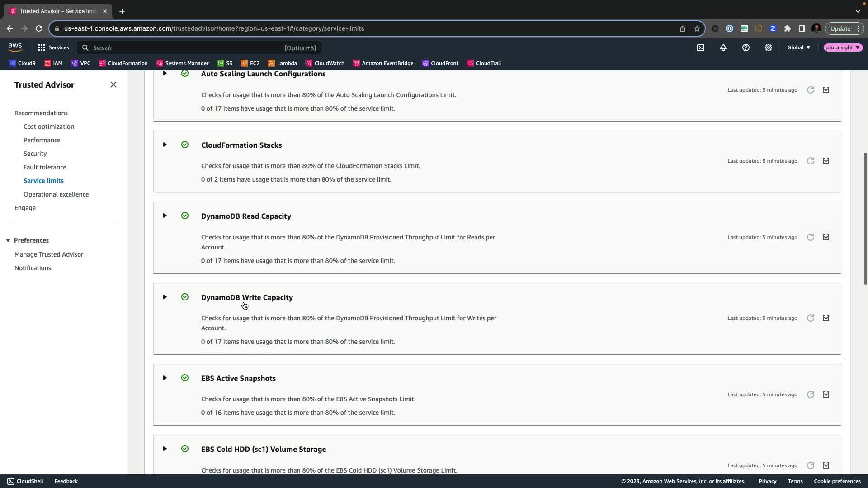Go to Cost optimization recommendations

[49, 127]
